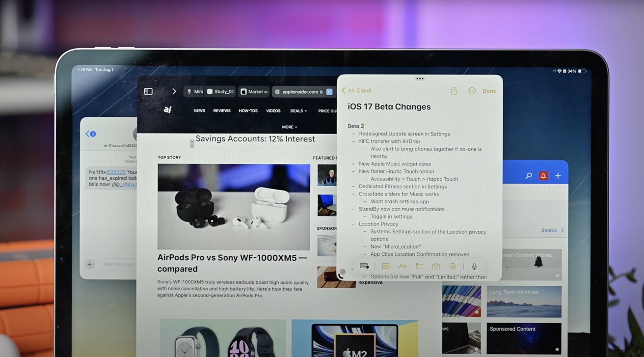Tap 'App Clips Location Confirmation removed' line
Viewport: 644px width, 357px height.
point(420,254)
